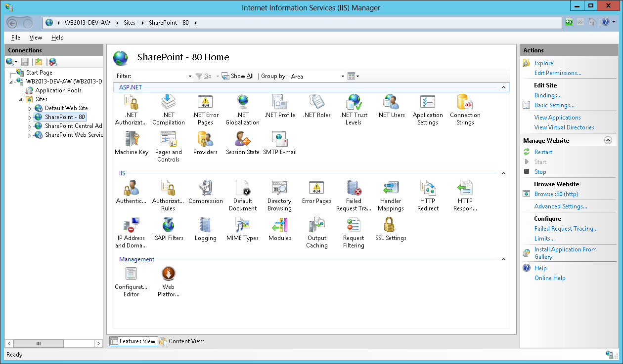The width and height of the screenshot is (623, 364).
Task: Open .NET Globalization feature
Action: [x=242, y=109]
